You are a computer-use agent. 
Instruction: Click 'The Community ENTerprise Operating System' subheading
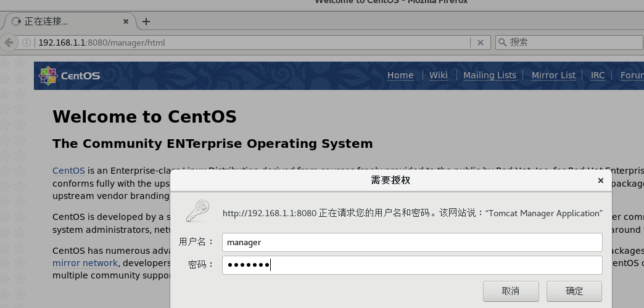tap(212, 144)
